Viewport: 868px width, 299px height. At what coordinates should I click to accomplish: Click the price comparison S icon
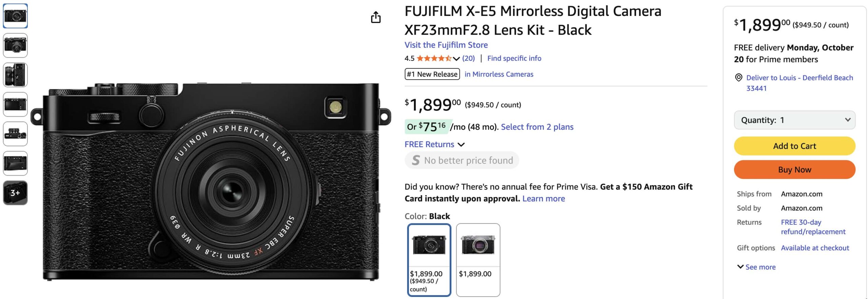pyautogui.click(x=416, y=160)
